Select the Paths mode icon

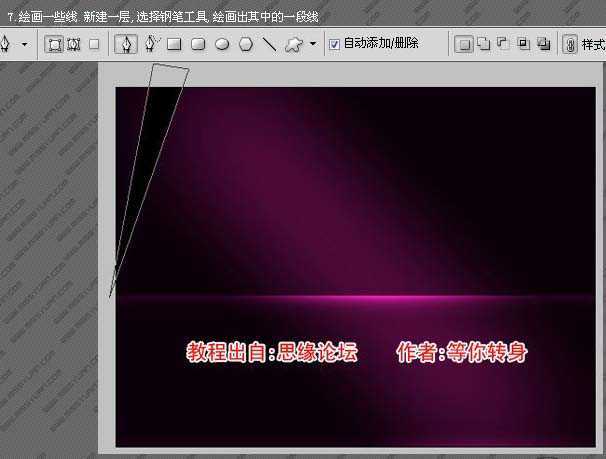pos(74,44)
